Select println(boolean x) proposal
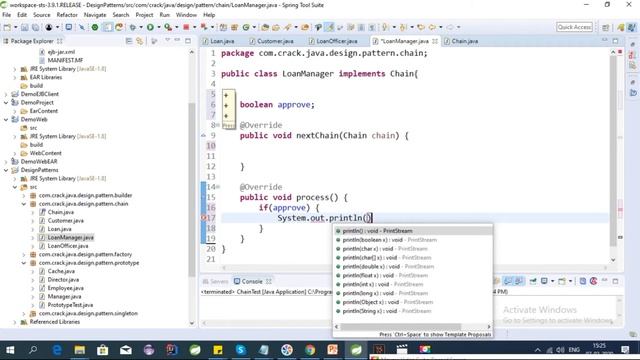This screenshot has width=640, height=360. [x=413, y=240]
